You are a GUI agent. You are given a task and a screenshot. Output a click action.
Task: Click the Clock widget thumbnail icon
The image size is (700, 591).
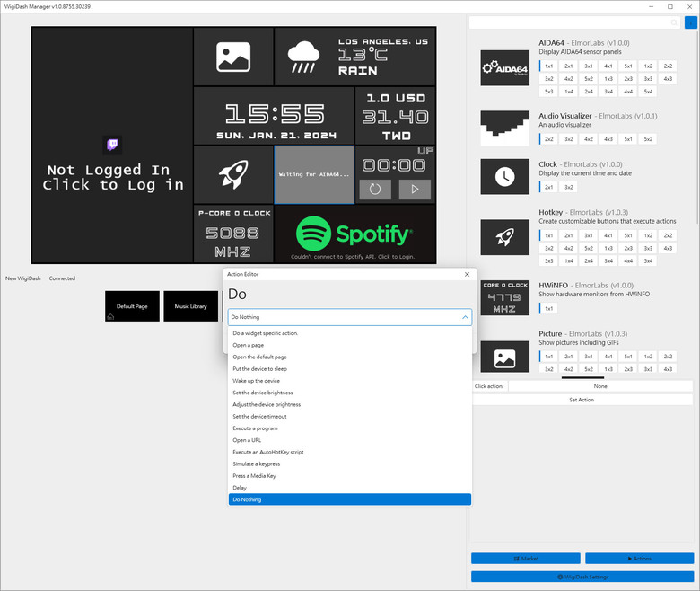click(505, 176)
